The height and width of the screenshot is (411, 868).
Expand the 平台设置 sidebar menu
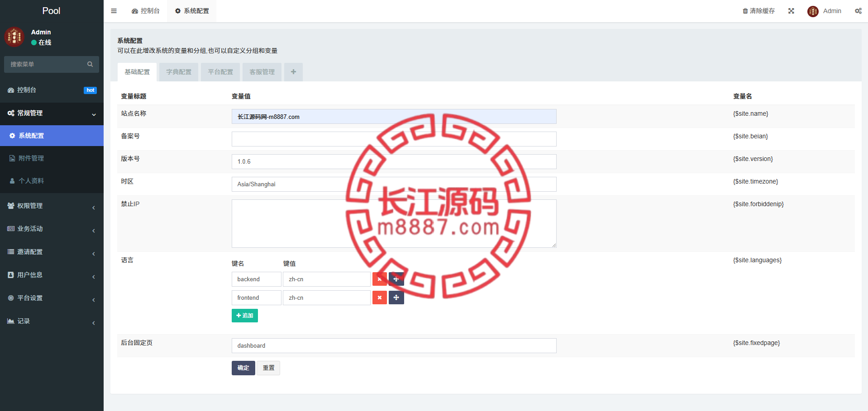point(52,298)
